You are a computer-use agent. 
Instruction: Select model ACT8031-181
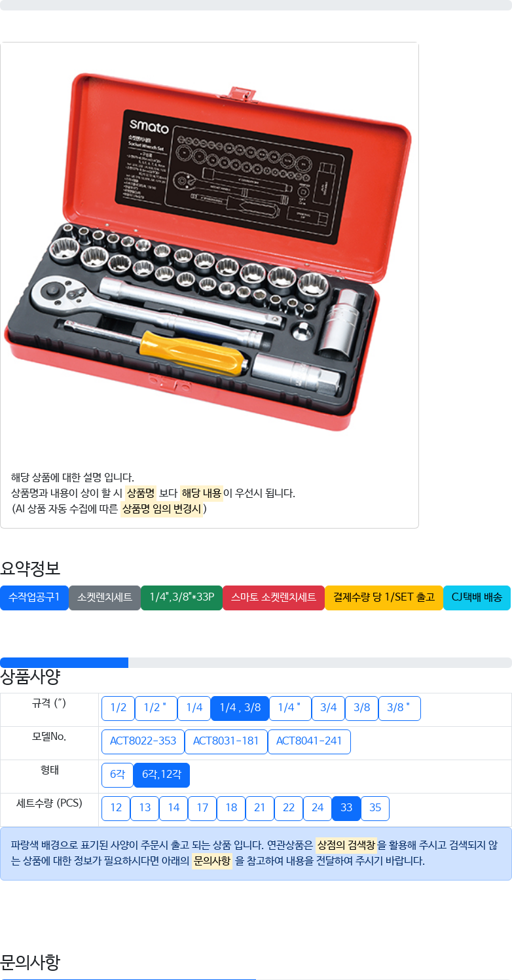(x=226, y=742)
